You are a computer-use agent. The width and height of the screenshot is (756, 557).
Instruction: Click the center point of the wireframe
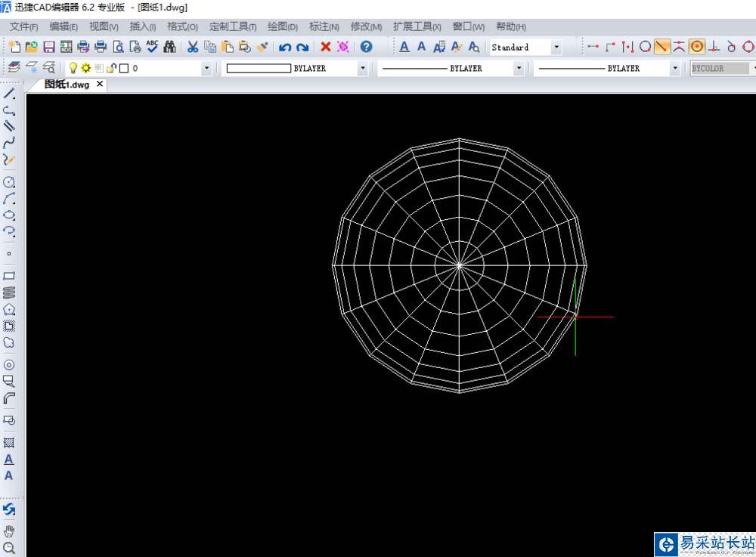(x=460, y=265)
